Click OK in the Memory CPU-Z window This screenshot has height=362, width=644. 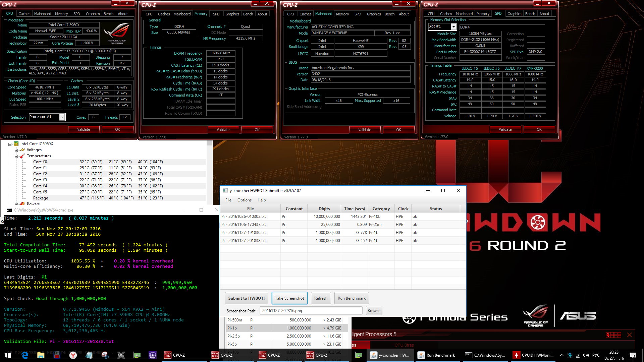pyautogui.click(x=257, y=130)
